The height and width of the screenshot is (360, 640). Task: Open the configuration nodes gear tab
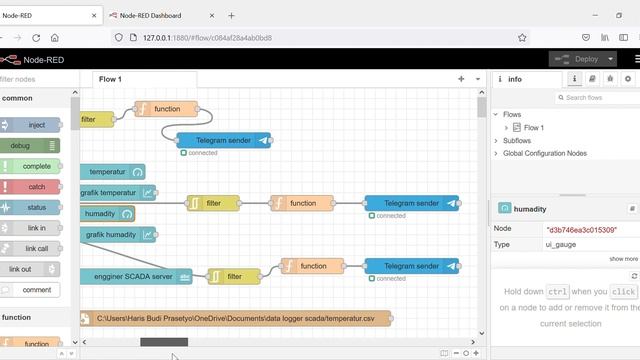(628, 79)
